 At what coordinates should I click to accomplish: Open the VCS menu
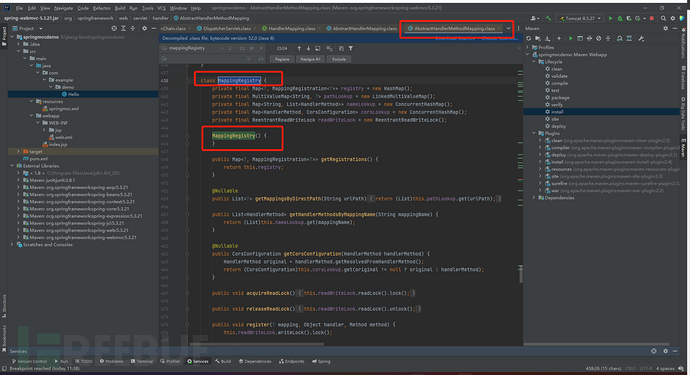point(161,8)
